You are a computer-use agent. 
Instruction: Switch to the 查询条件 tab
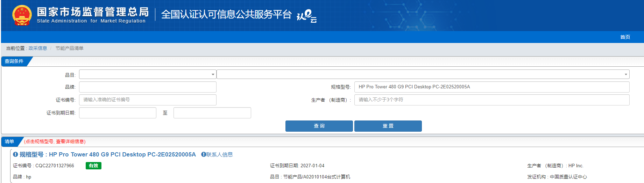(14, 61)
